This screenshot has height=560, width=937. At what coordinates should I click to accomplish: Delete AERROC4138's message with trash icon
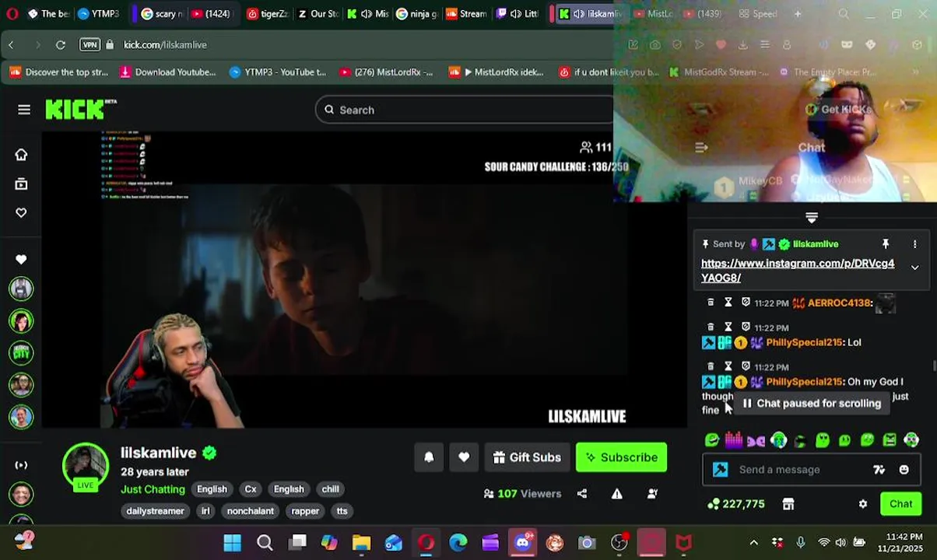pos(710,303)
